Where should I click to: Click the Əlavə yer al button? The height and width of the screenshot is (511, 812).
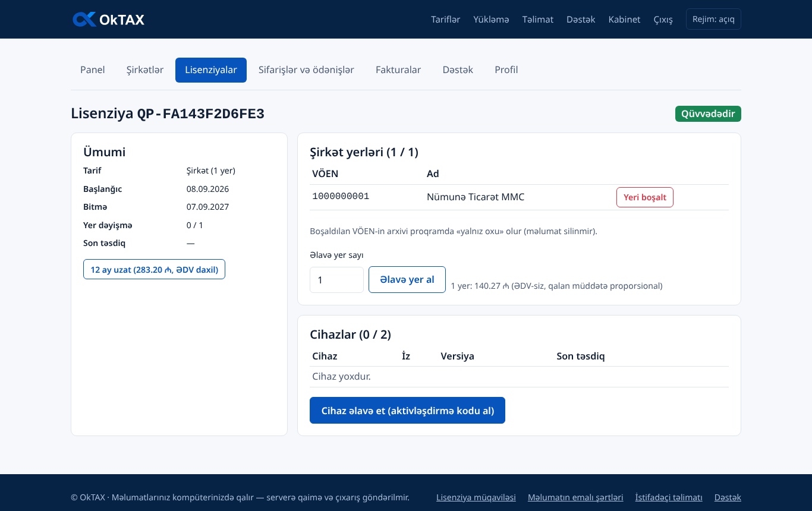coord(407,280)
